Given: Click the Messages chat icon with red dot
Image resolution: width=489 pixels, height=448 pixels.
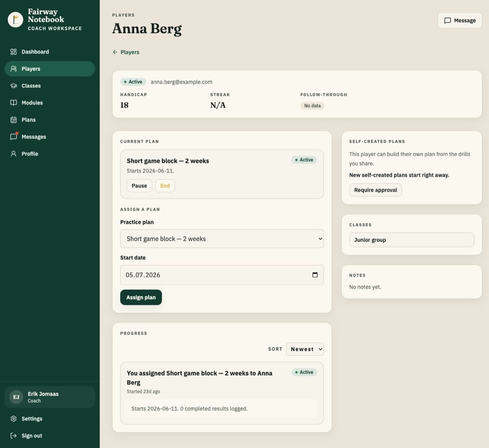Looking at the screenshot, I should click(14, 136).
